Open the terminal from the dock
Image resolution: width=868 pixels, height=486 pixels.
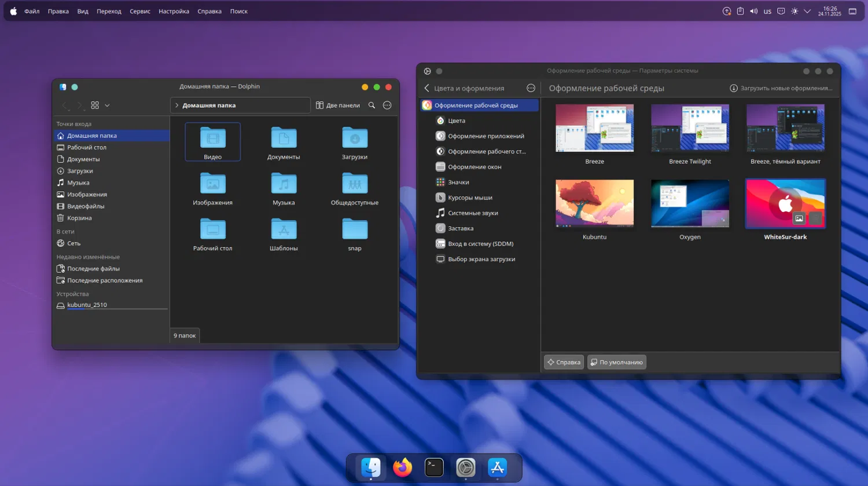(x=434, y=467)
